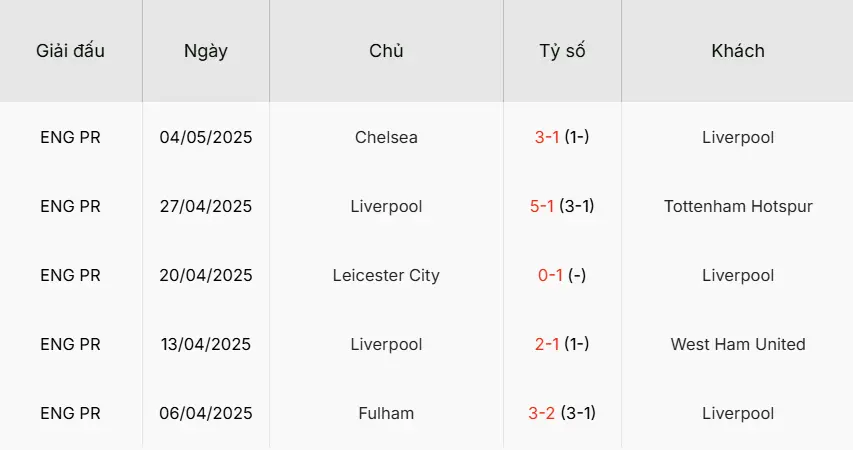Select the Ngày column header
The height and width of the screenshot is (450, 853).
(206, 51)
